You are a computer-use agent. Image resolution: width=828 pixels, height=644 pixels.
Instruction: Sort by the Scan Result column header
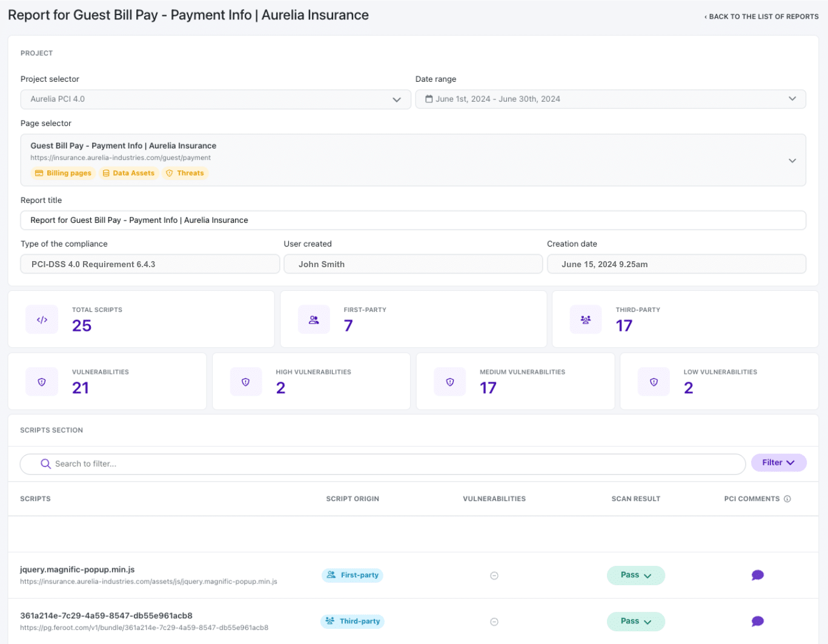(x=636, y=499)
